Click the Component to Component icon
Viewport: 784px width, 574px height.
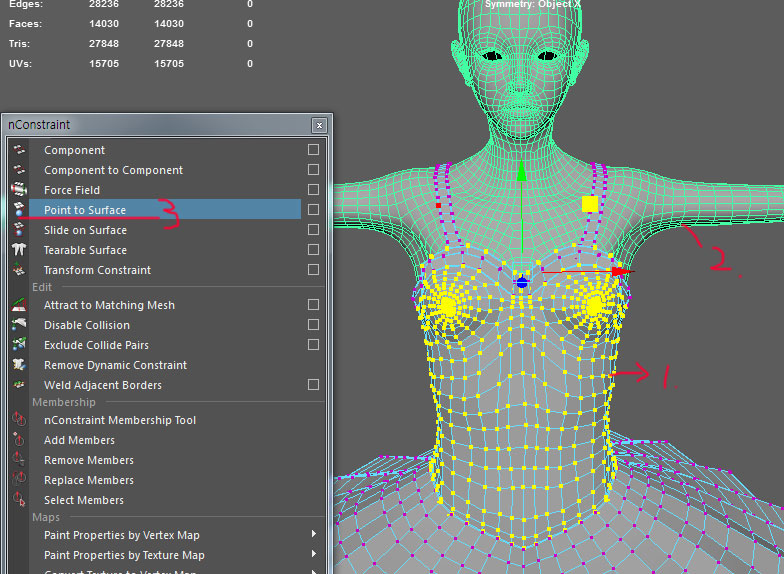click(19, 170)
